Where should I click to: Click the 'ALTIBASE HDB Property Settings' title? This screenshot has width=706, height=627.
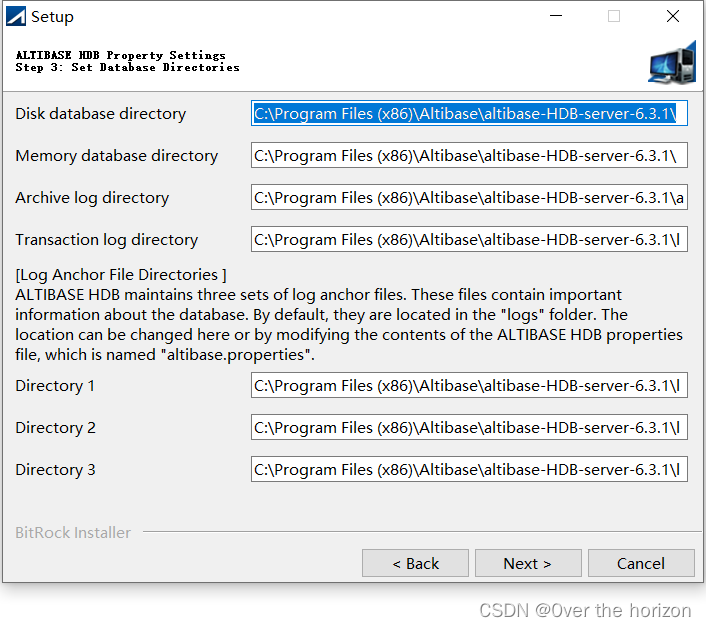[x=121, y=55]
